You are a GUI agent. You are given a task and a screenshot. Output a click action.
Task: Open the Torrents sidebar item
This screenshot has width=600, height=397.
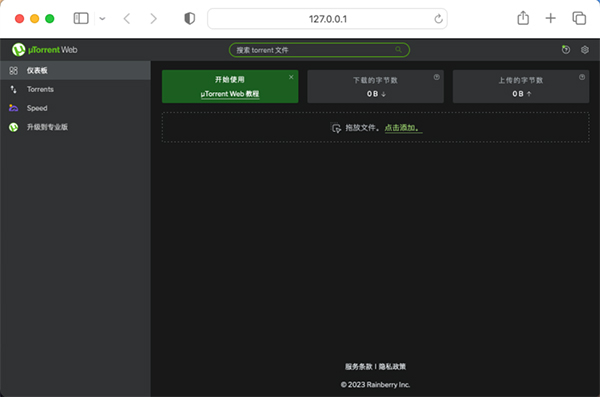[75, 89]
